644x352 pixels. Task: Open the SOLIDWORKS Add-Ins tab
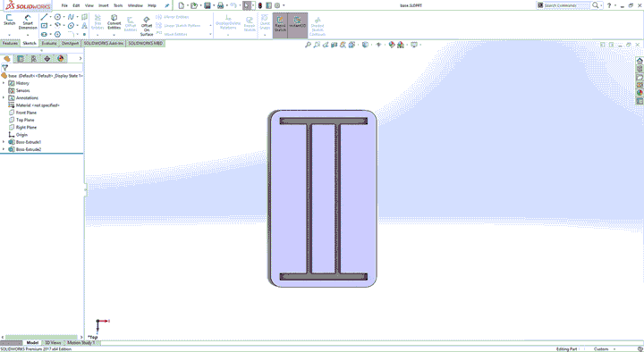104,43
